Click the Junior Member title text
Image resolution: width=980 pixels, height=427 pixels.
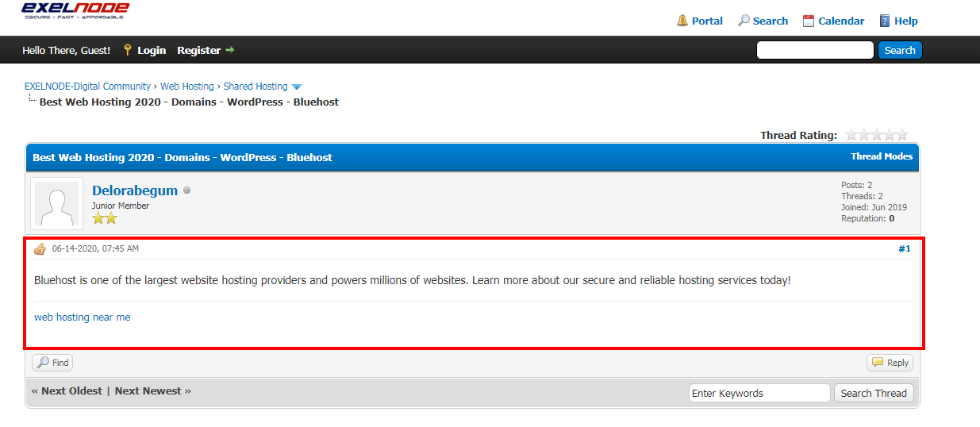(121, 206)
